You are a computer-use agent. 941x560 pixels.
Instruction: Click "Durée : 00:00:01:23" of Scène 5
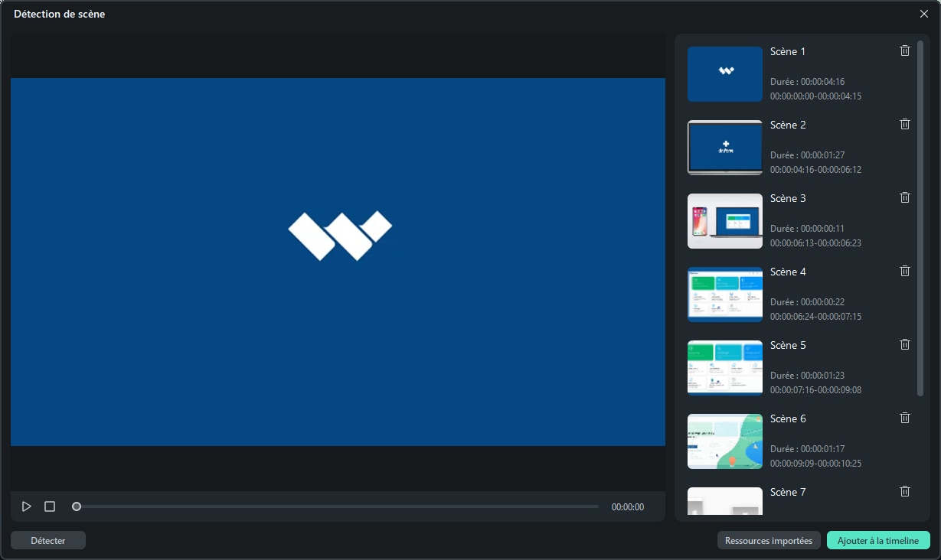(x=807, y=375)
